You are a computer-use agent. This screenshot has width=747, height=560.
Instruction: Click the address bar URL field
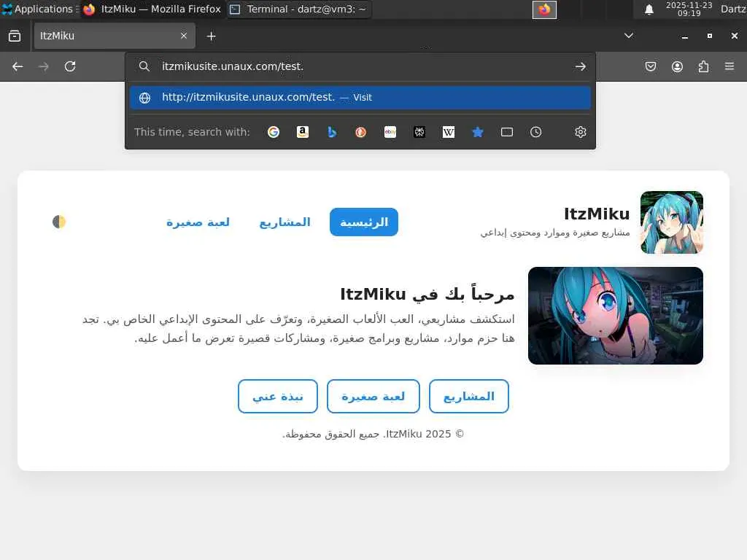(362, 66)
